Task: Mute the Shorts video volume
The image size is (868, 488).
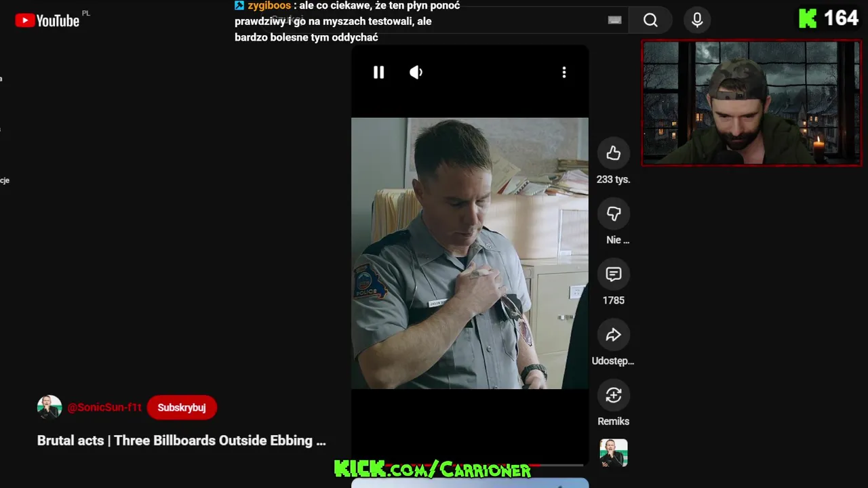Action: (x=416, y=73)
